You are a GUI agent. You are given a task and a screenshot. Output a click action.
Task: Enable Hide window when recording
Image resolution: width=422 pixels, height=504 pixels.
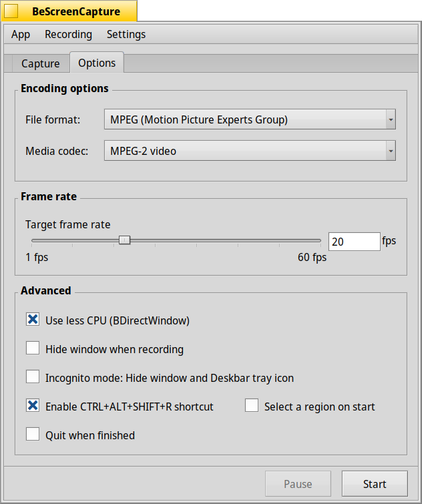click(x=33, y=348)
